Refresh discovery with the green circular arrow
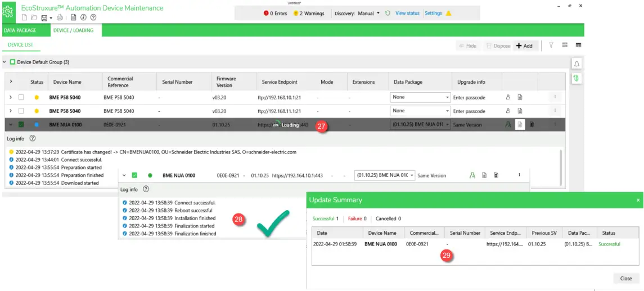 (388, 13)
